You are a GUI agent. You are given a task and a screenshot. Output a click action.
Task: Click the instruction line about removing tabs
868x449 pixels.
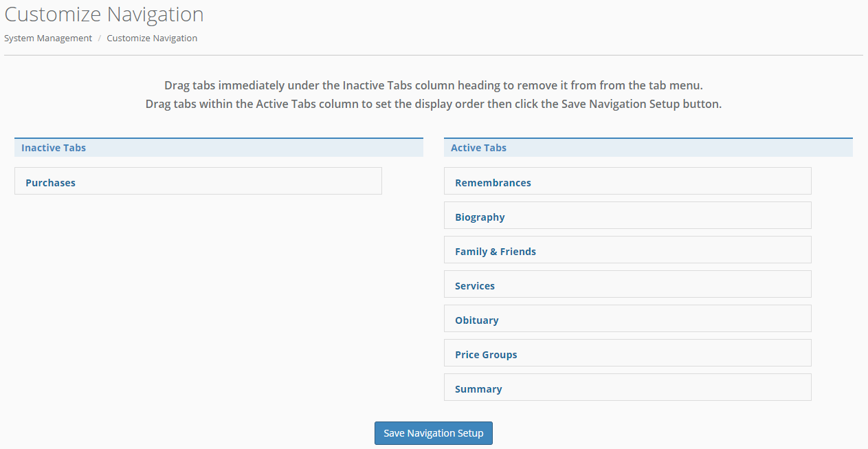(433, 86)
